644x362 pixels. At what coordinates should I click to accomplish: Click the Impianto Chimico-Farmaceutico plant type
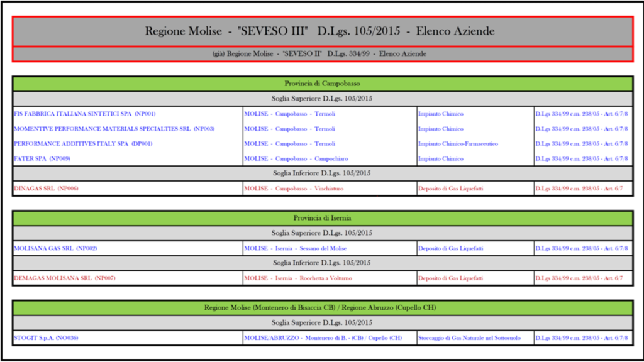pos(458,144)
